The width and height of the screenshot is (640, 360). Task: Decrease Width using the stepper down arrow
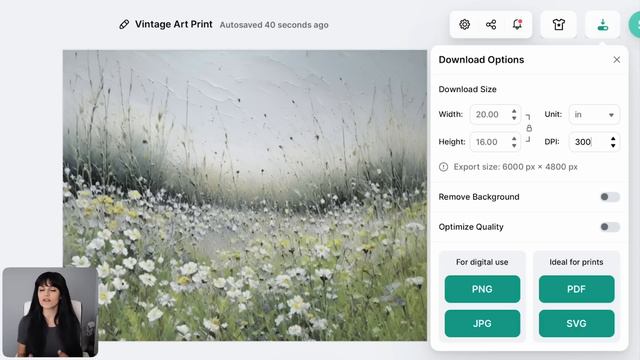coord(514,118)
